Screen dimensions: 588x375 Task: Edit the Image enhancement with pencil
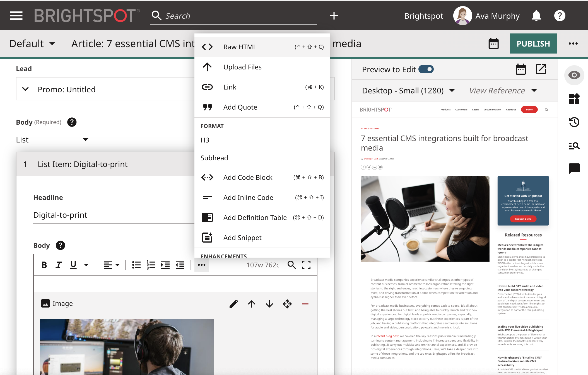point(233,304)
